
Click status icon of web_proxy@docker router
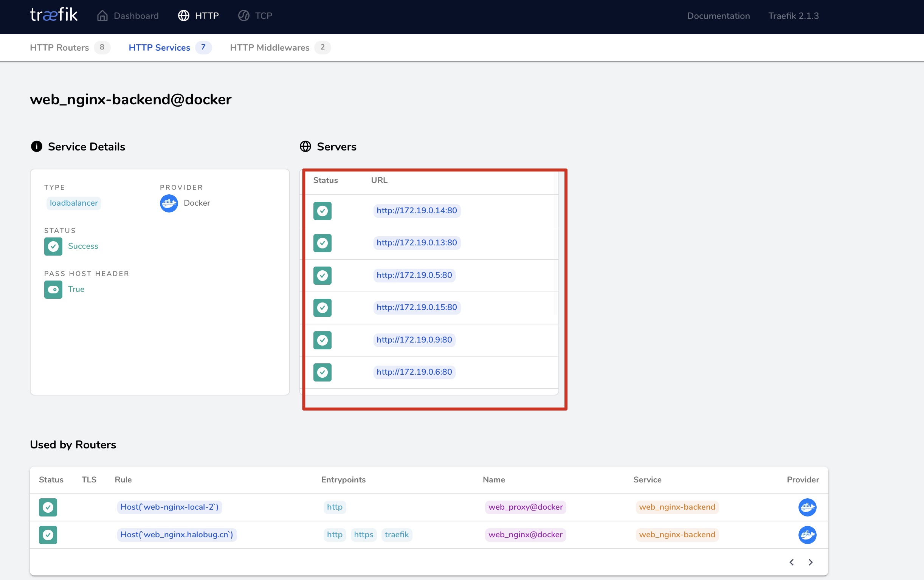coord(48,507)
